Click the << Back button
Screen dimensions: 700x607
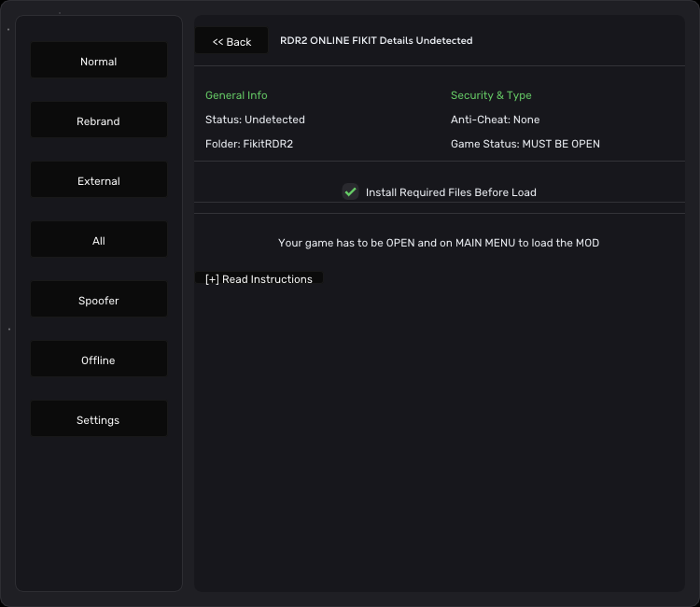point(231,41)
